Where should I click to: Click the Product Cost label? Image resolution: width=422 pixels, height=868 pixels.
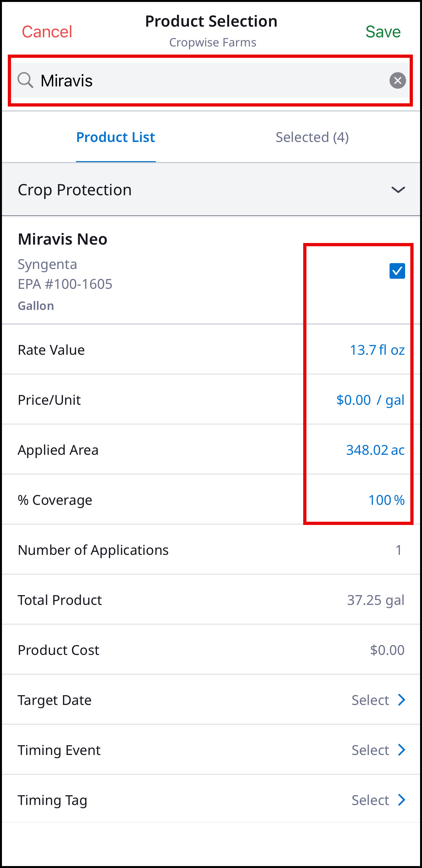pos(59,650)
